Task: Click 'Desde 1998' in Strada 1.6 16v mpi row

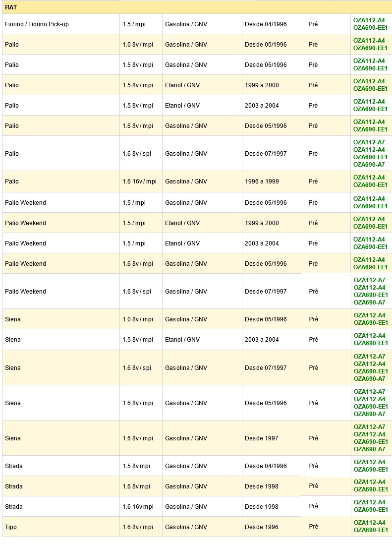Action: 262,507
